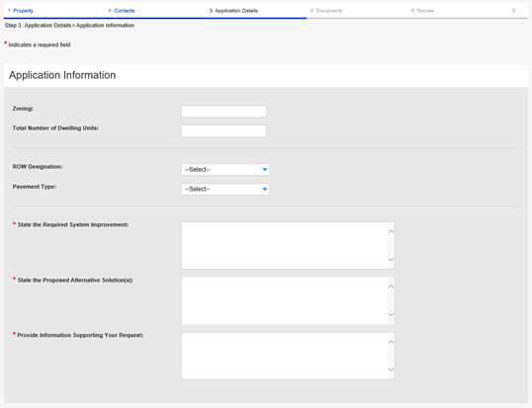Select step 6 in the progress bar
The height and width of the screenshot is (408, 532).
tap(513, 11)
